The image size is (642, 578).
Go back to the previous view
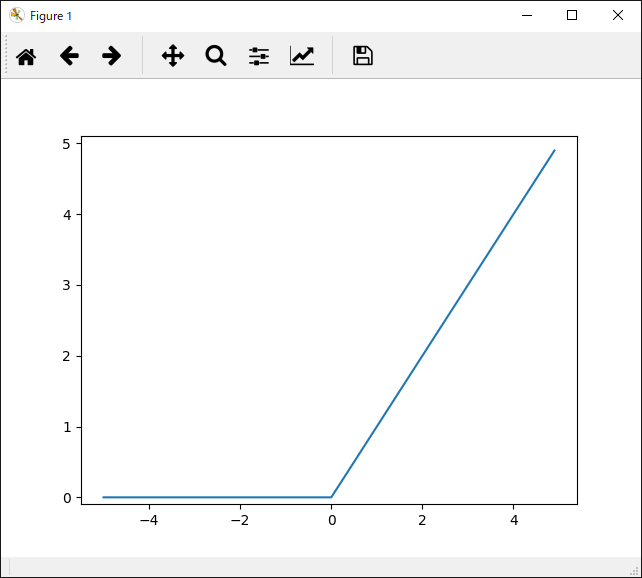(69, 56)
